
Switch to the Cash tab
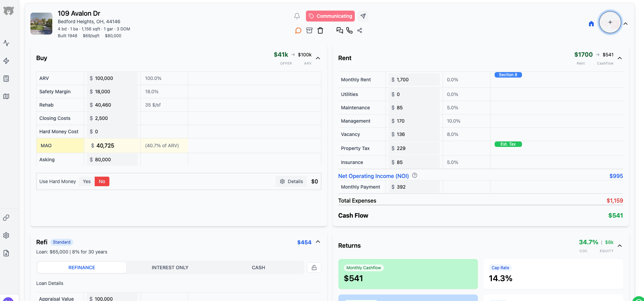tap(258, 268)
